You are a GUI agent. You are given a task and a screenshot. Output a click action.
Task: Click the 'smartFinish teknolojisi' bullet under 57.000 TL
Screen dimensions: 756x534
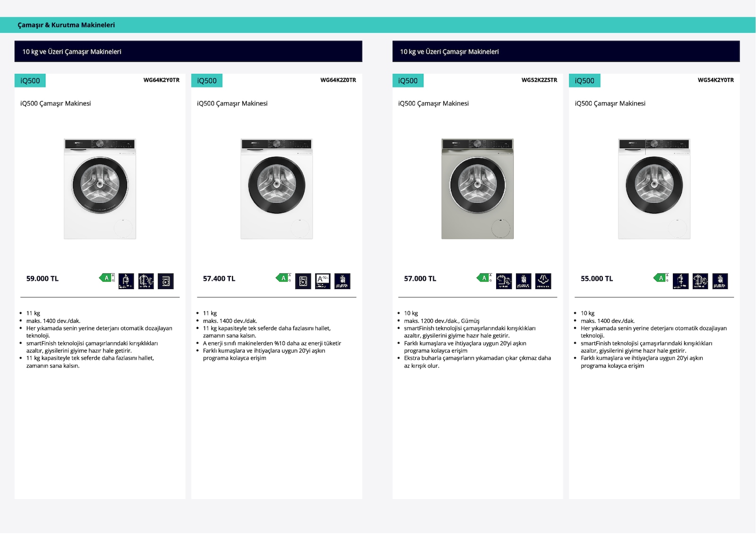click(x=470, y=332)
